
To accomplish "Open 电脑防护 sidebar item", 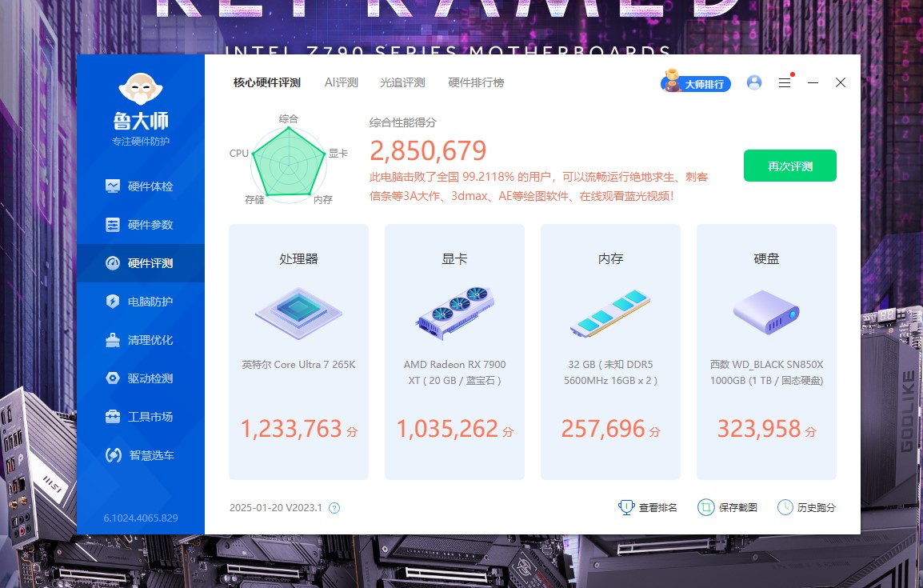I will (x=141, y=302).
